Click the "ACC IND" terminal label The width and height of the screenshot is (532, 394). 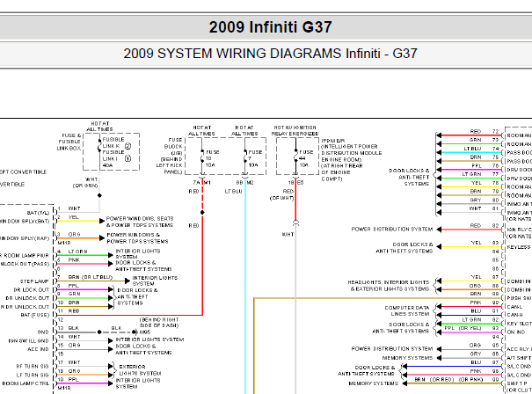38,349
